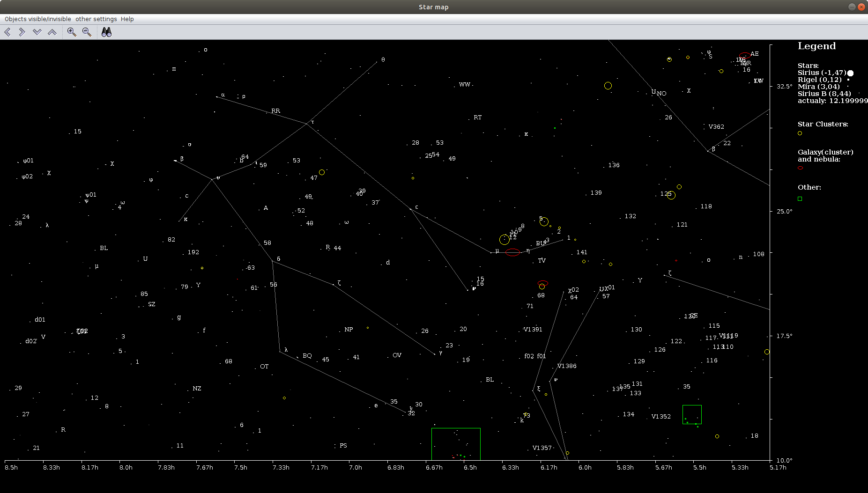Click the star label PS
Image resolution: width=868 pixels, height=493 pixels.
click(343, 446)
